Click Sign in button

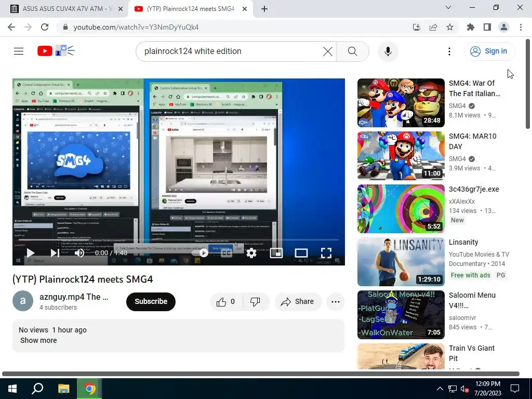489,51
